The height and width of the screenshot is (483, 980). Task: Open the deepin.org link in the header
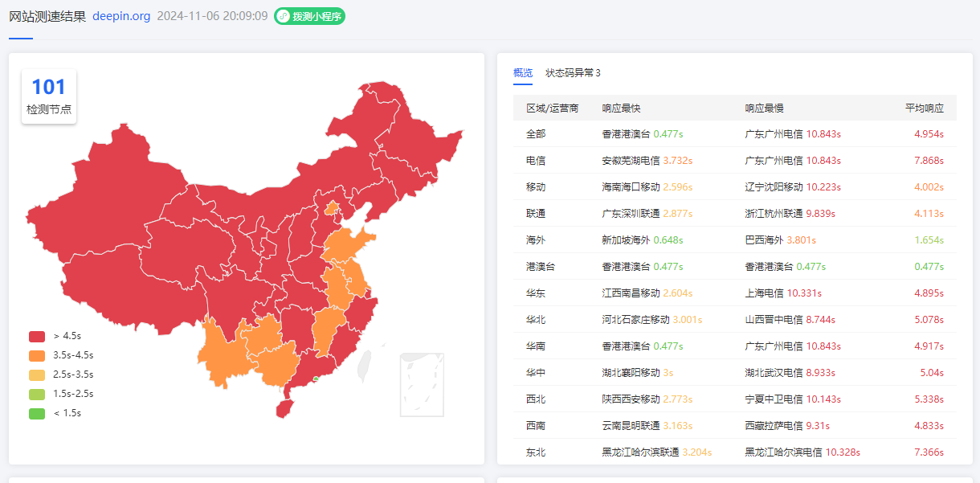pyautogui.click(x=121, y=16)
